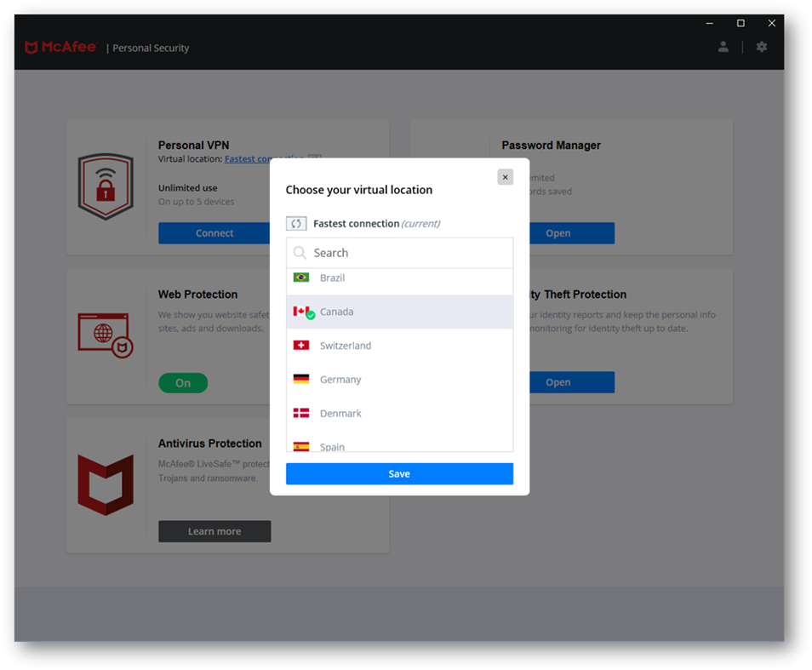Connect the Personal VPN
Image resolution: width=812 pixels, height=670 pixels.
click(214, 233)
